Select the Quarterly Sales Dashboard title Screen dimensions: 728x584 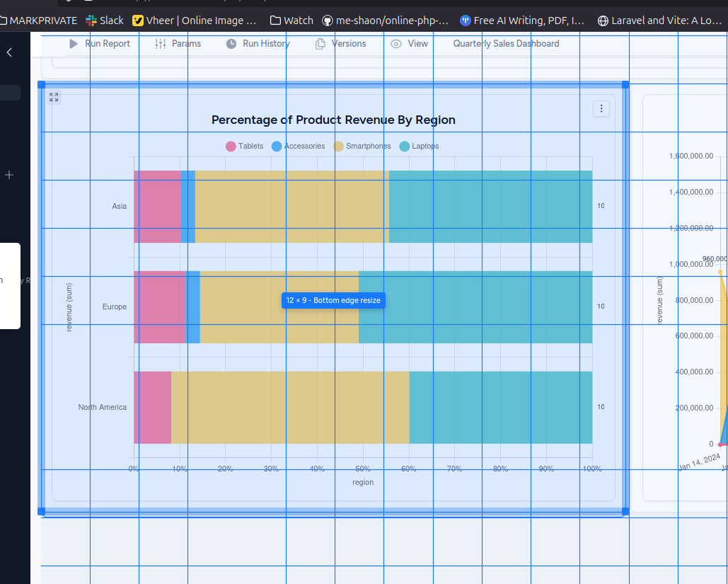[x=506, y=44]
